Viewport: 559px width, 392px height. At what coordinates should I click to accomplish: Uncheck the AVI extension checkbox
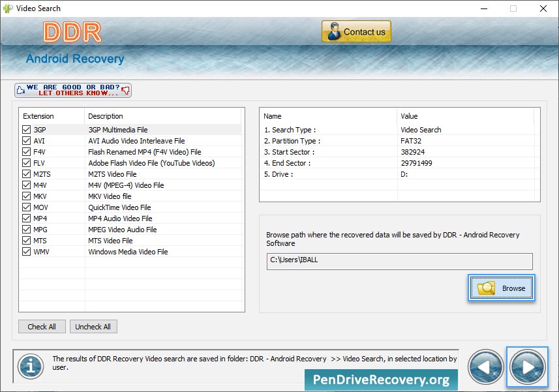click(26, 141)
